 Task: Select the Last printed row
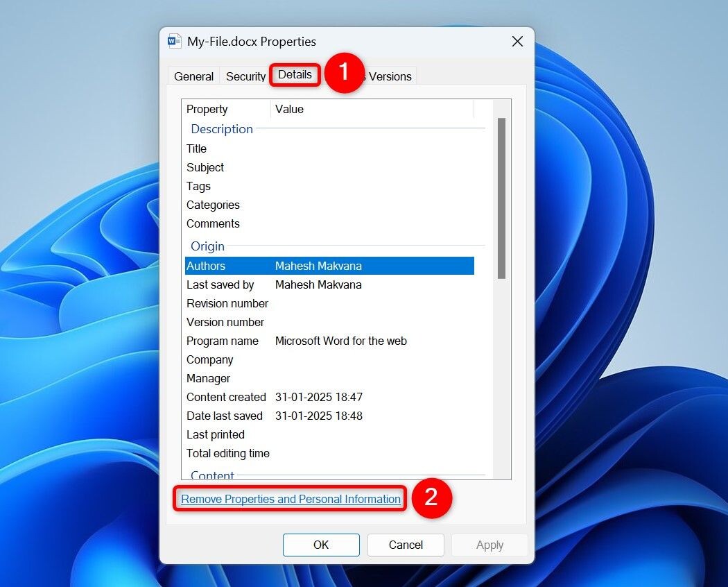(329, 434)
